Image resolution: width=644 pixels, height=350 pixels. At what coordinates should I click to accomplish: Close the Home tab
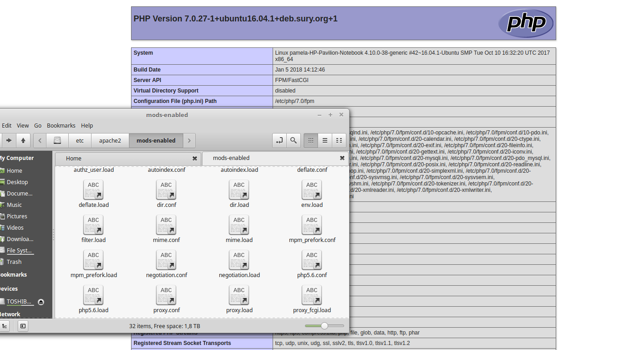195,159
